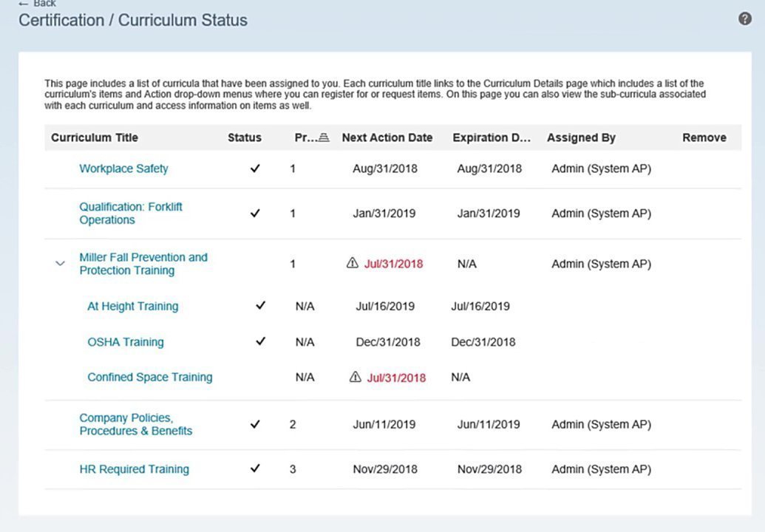This screenshot has height=532, width=765.
Task: Click the overdue Jul/31/2018 date in Miller row
Action: pyautogui.click(x=394, y=264)
